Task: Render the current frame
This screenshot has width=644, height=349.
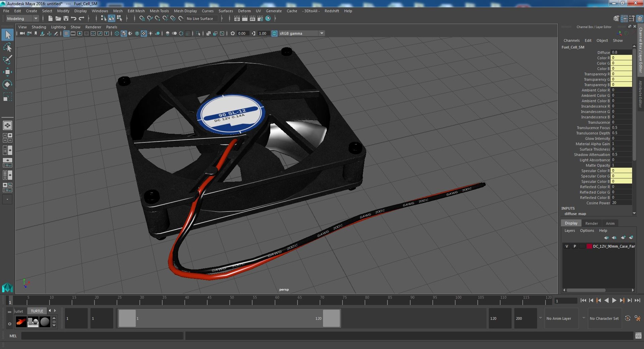Action: (x=245, y=18)
